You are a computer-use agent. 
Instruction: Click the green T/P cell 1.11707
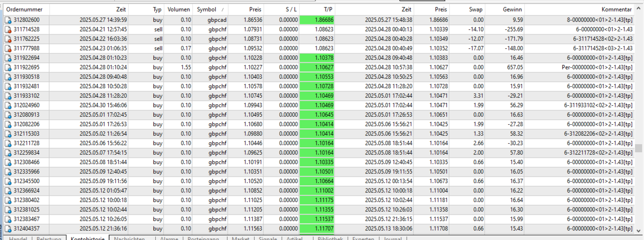click(x=318, y=229)
